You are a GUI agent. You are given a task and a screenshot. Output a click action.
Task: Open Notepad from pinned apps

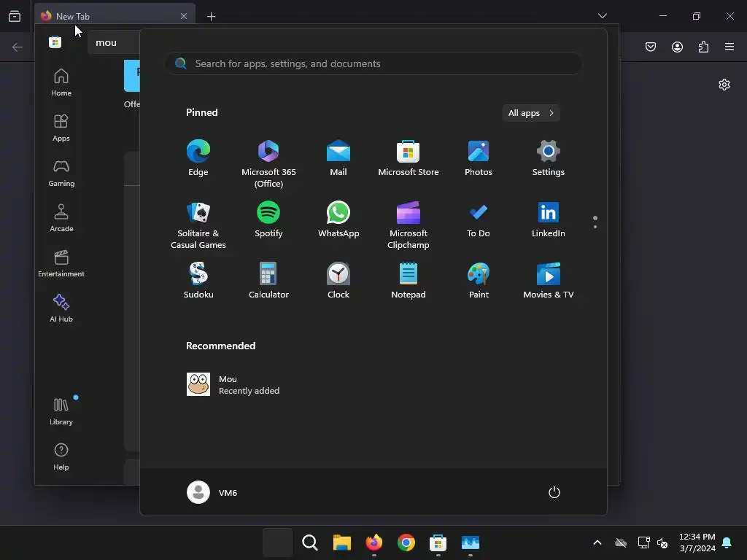[409, 281]
